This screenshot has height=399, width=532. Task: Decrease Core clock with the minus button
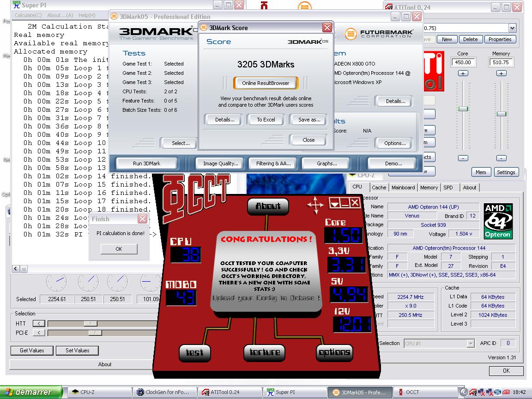463,158
